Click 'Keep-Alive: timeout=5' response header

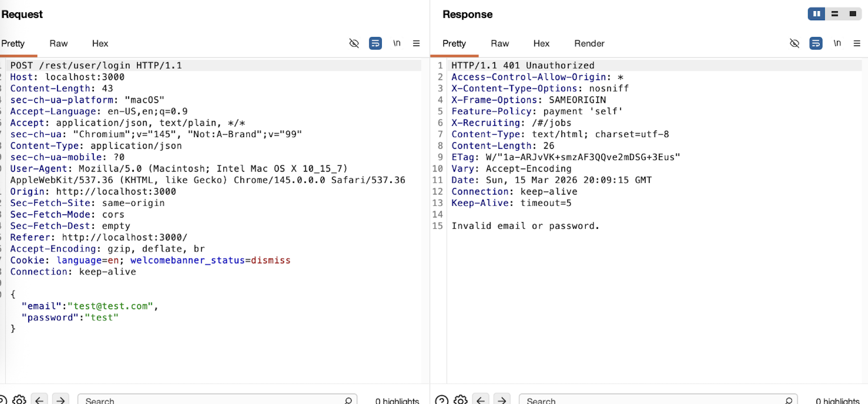pos(511,203)
